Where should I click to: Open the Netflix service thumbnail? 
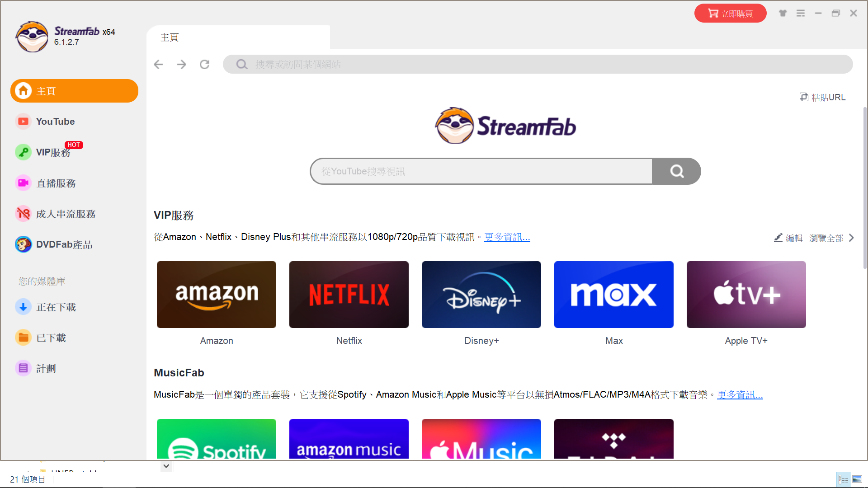click(x=349, y=295)
